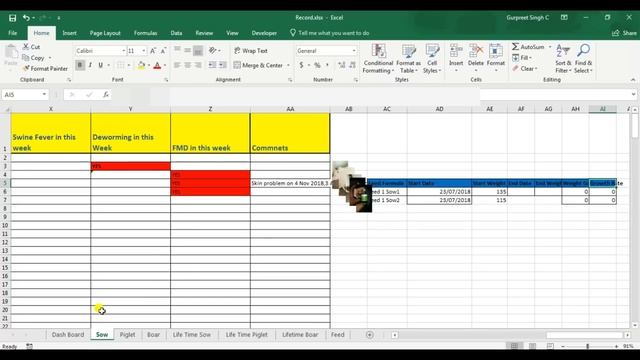Click the Orientation text angle icon
Image resolution: width=640 pixels, height=360 pixels.
coord(212,50)
